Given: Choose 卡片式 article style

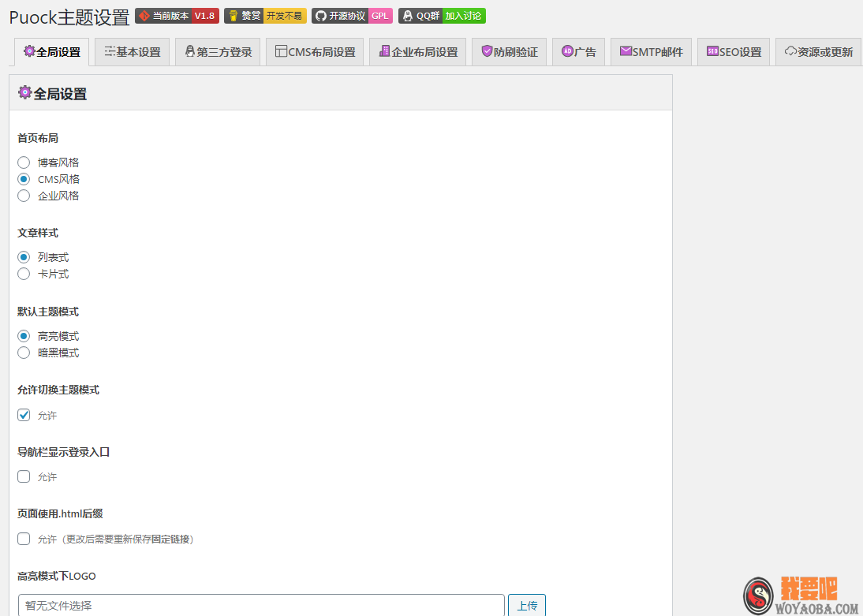Looking at the screenshot, I should click(24, 274).
